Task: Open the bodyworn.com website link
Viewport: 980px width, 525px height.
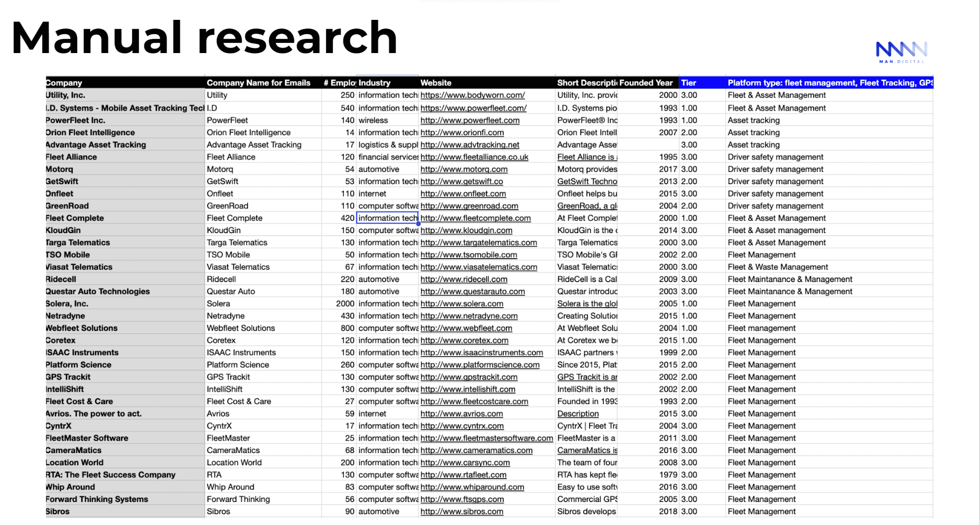Action: [x=473, y=95]
